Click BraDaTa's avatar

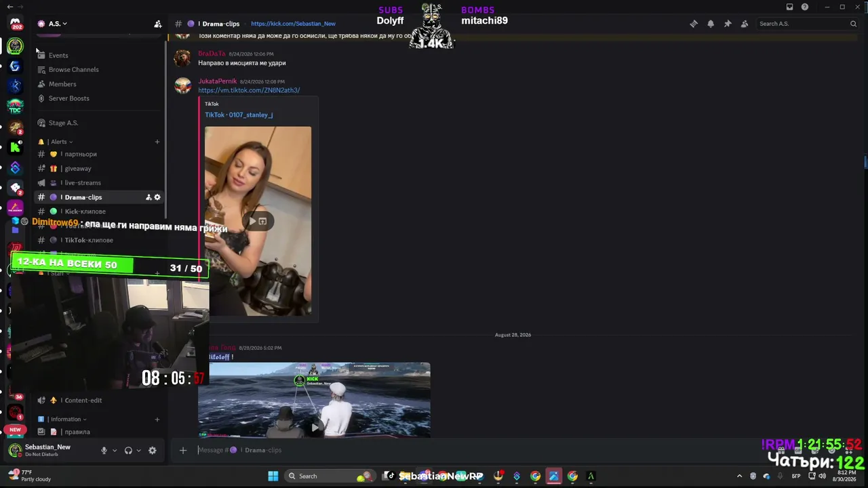182,58
